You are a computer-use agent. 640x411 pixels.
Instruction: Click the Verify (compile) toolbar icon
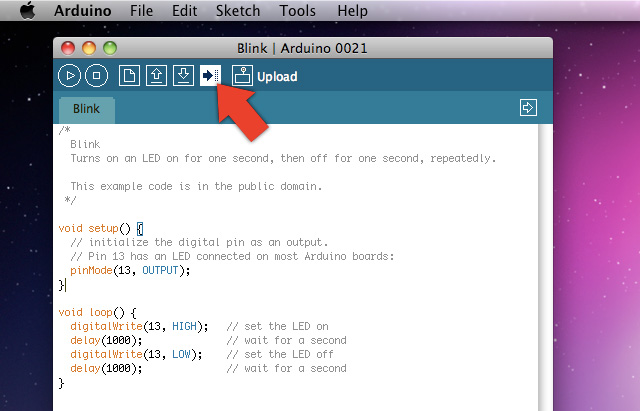[69, 75]
